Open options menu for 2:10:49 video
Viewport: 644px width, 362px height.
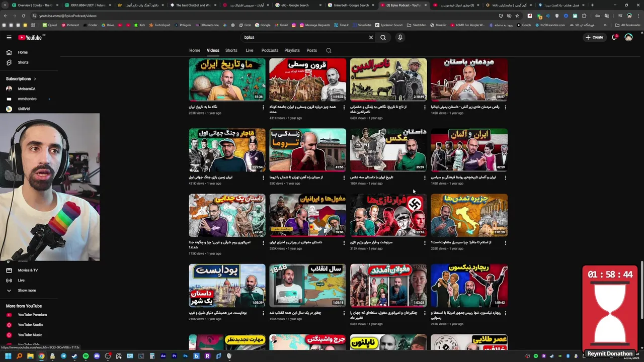tap(425, 107)
